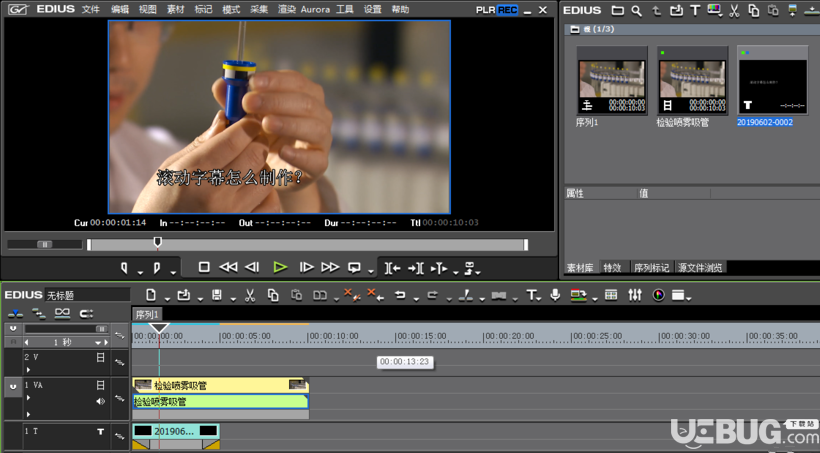The height and width of the screenshot is (453, 820).
Task: Open the 渲染 menu
Action: [x=287, y=9]
